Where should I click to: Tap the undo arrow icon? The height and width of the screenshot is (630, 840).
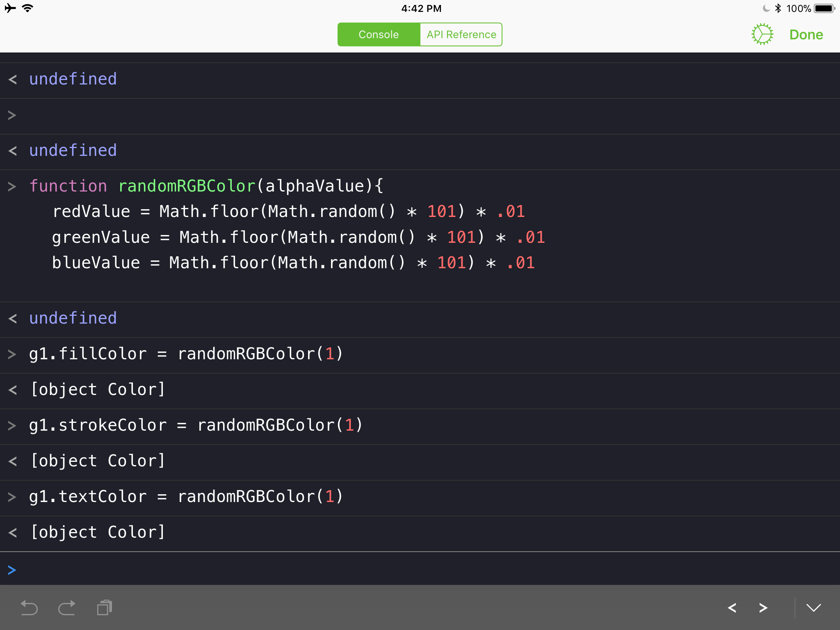tap(29, 607)
